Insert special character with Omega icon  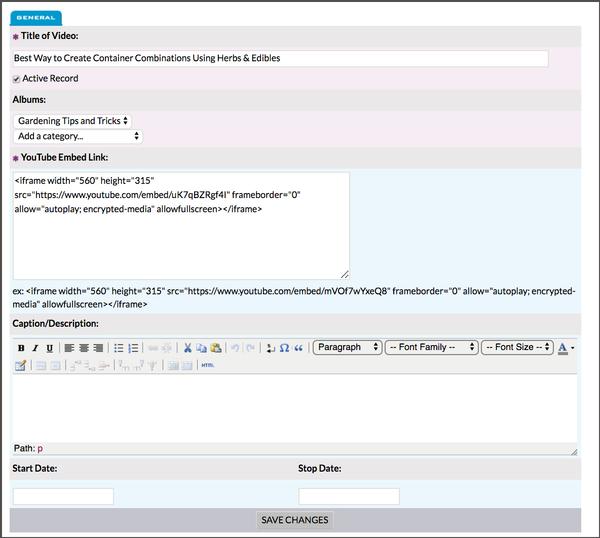(x=284, y=348)
